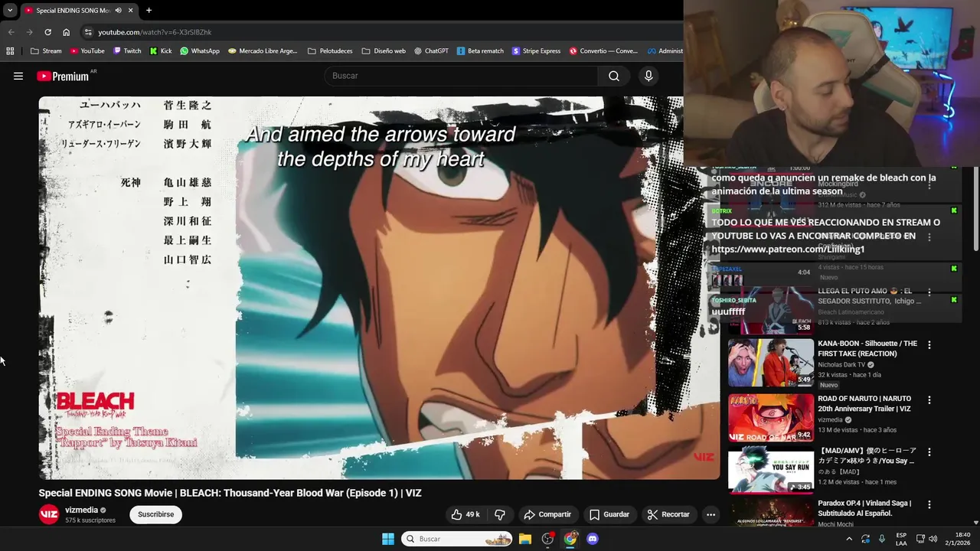Expand the tab search dropdown arrow
Screen dimensions: 980x551
tap(10, 11)
